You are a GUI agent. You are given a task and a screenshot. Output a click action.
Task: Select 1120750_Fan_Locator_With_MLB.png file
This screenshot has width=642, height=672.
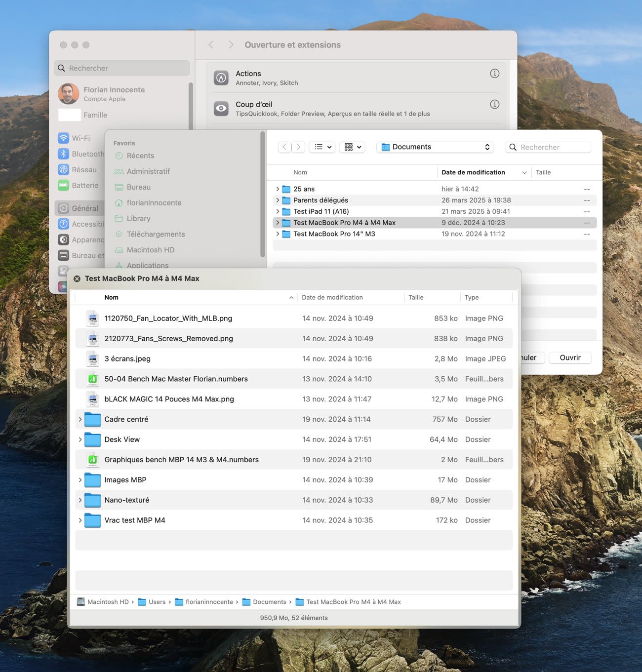294,318
